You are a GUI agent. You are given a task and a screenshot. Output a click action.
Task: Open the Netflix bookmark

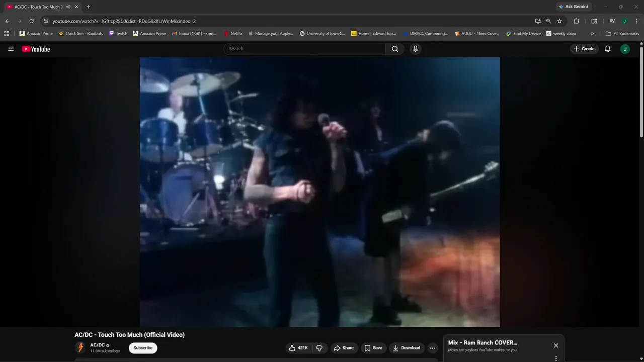pyautogui.click(x=233, y=34)
